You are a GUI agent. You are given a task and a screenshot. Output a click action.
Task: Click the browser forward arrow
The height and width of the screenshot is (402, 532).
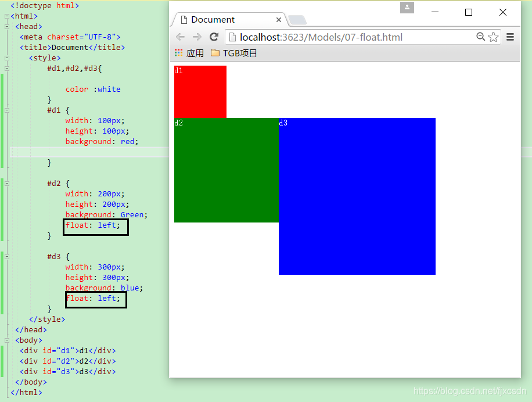[x=197, y=37]
